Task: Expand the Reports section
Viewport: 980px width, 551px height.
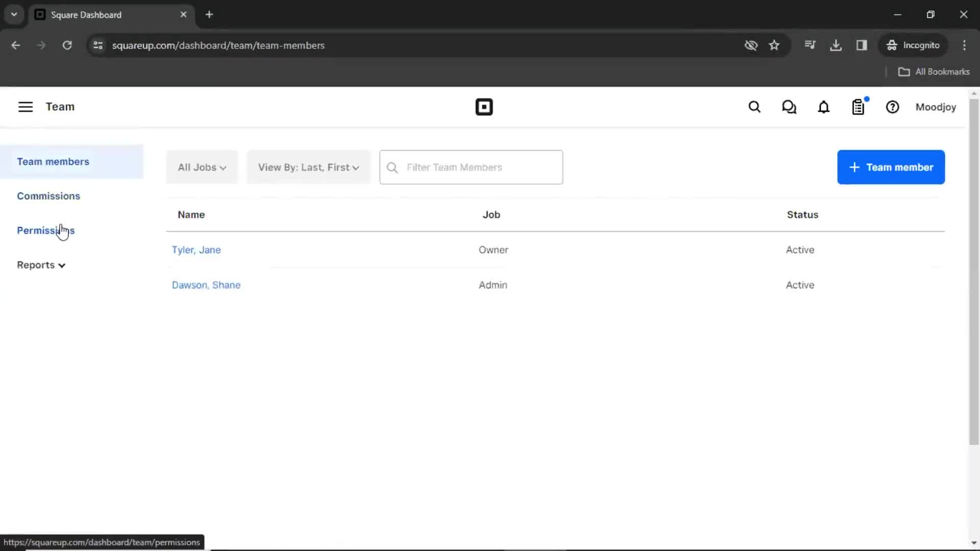Action: (41, 265)
